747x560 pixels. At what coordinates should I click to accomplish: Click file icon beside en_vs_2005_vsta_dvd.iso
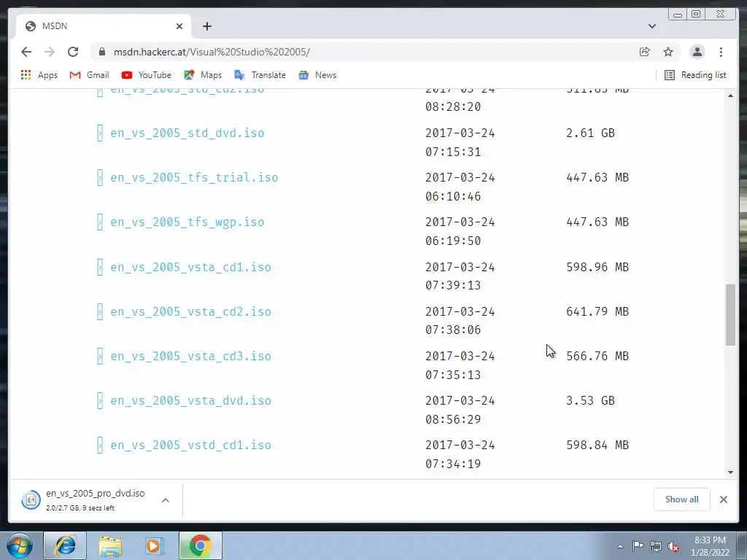100,400
